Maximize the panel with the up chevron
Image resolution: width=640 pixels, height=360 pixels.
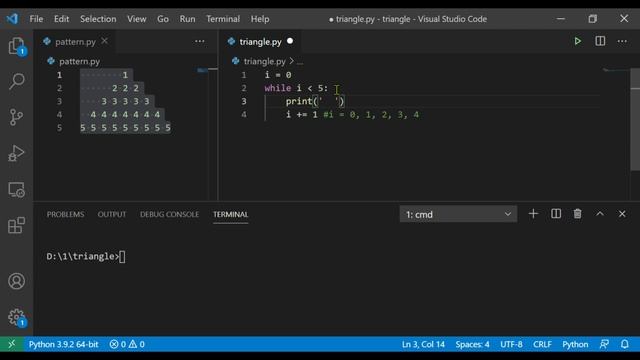point(600,214)
